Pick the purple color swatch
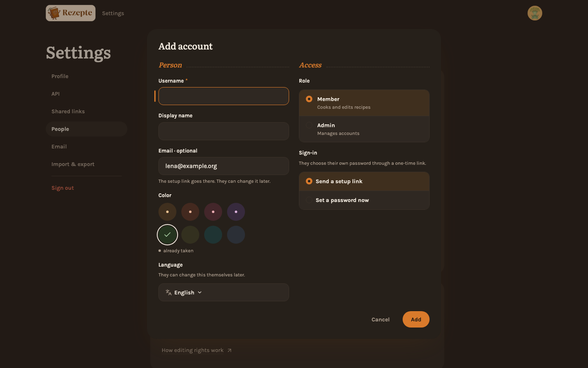The width and height of the screenshot is (588, 368). [236, 212]
